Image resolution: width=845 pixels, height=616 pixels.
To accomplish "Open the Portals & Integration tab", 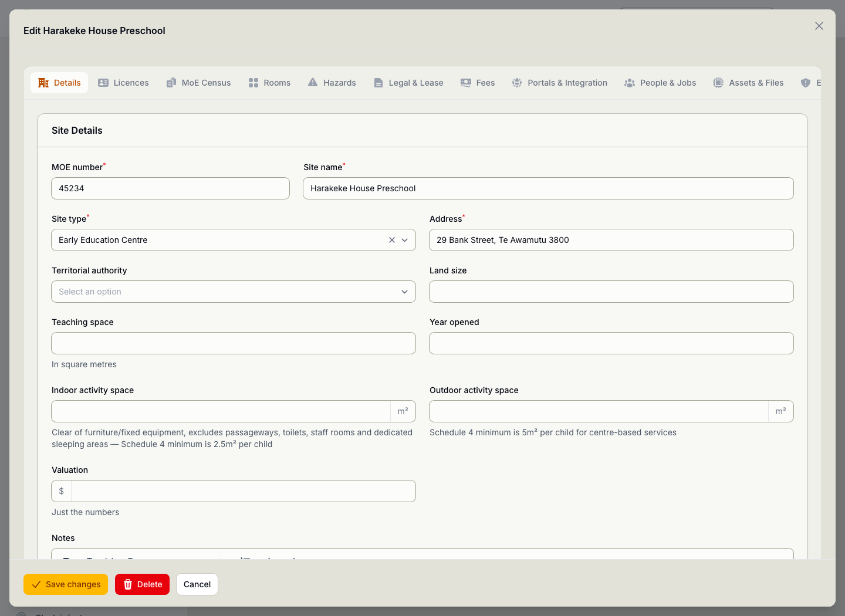I will coord(560,83).
